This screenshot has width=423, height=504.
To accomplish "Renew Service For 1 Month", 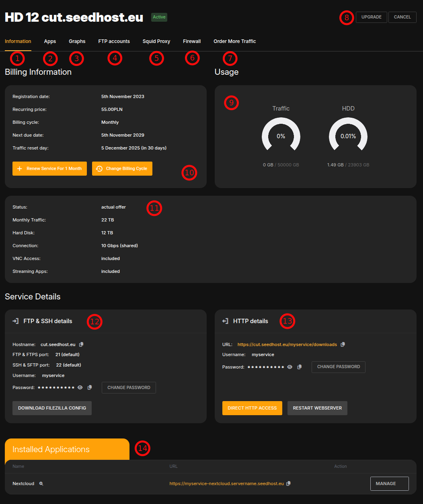I will point(49,169).
